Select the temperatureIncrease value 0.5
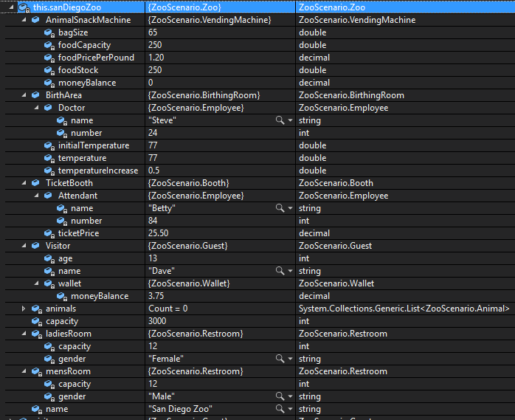The width and height of the screenshot is (515, 420). pos(153,171)
